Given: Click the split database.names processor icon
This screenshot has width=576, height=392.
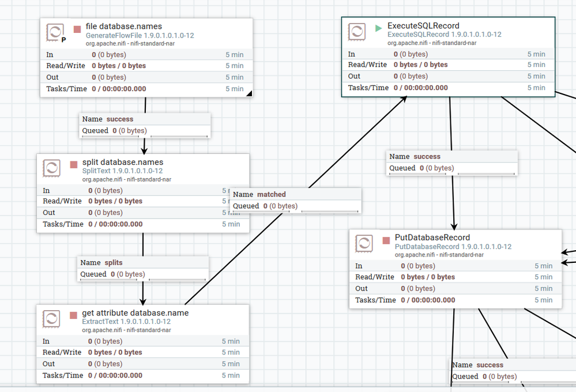Looking at the screenshot, I should [52, 168].
